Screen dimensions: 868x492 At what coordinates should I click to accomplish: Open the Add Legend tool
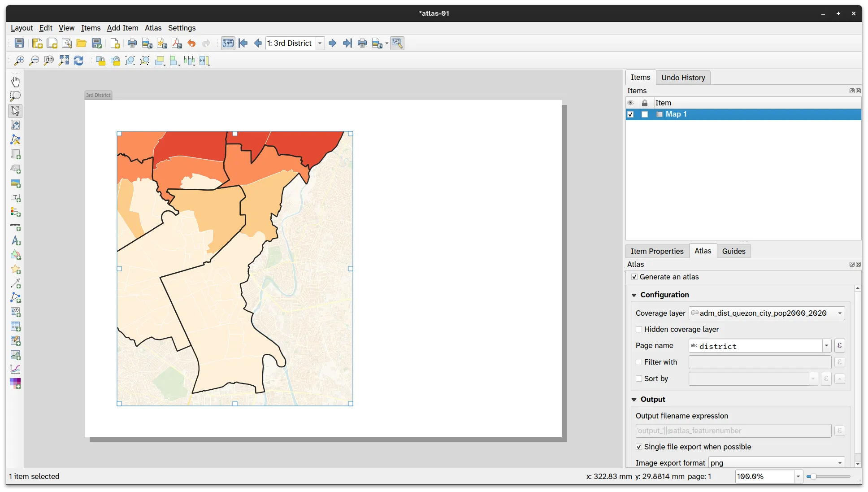(x=16, y=212)
